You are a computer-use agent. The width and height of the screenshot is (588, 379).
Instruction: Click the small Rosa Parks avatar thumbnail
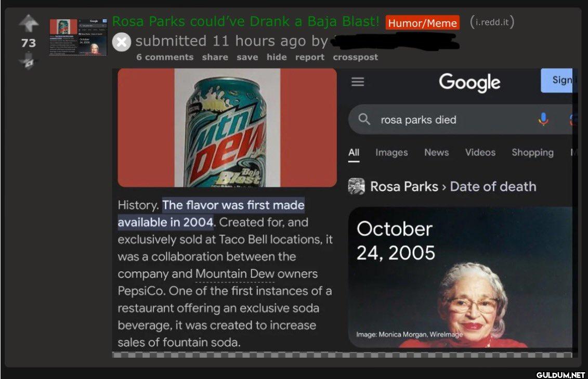[356, 186]
